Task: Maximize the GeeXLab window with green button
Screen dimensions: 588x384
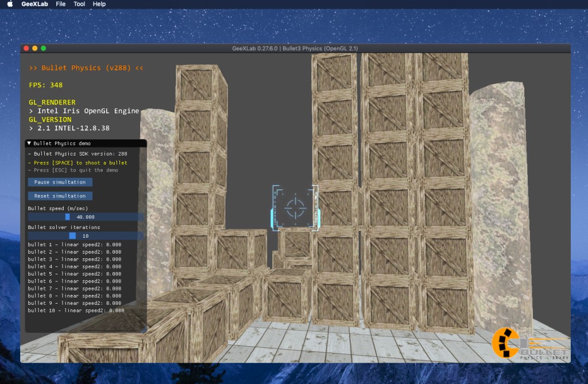Action: point(44,48)
